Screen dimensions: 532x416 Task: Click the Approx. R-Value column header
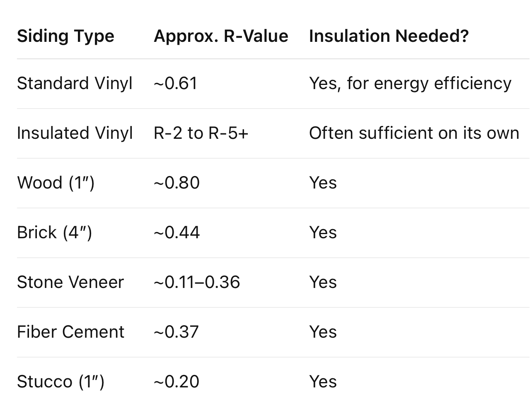221,36
